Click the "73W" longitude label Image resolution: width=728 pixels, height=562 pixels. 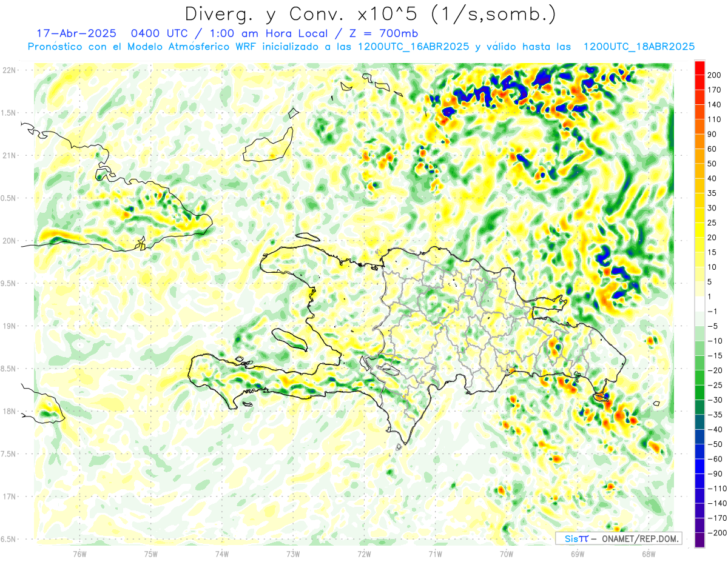(x=293, y=554)
